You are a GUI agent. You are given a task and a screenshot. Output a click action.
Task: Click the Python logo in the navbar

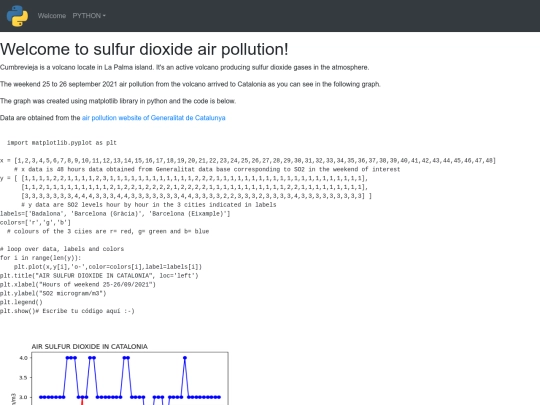pos(17,16)
